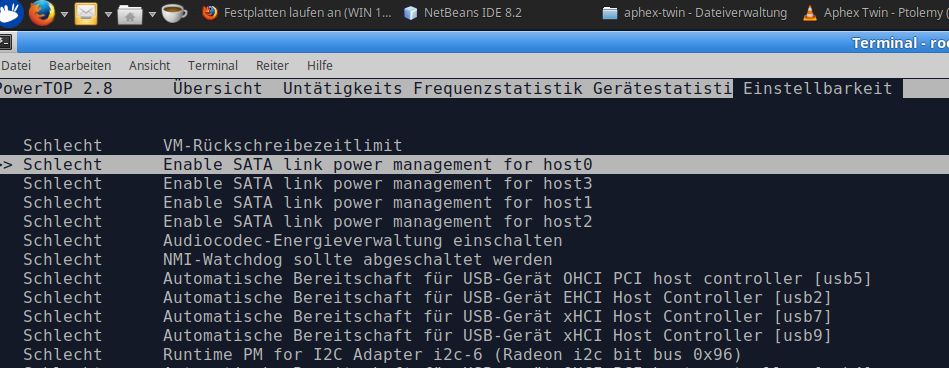Image resolution: width=949 pixels, height=368 pixels.
Task: Open the Reiter menu
Action: [272, 65]
